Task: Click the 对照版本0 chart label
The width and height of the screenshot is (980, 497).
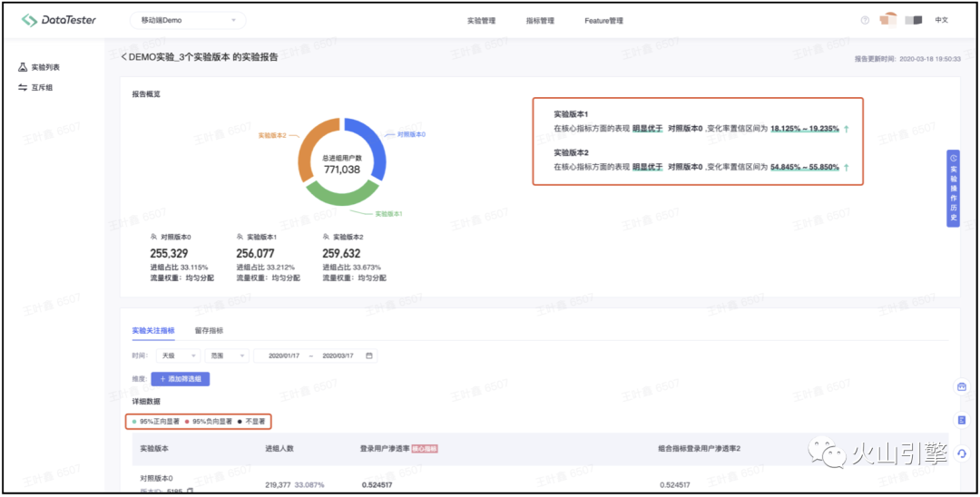Action: pos(411,134)
